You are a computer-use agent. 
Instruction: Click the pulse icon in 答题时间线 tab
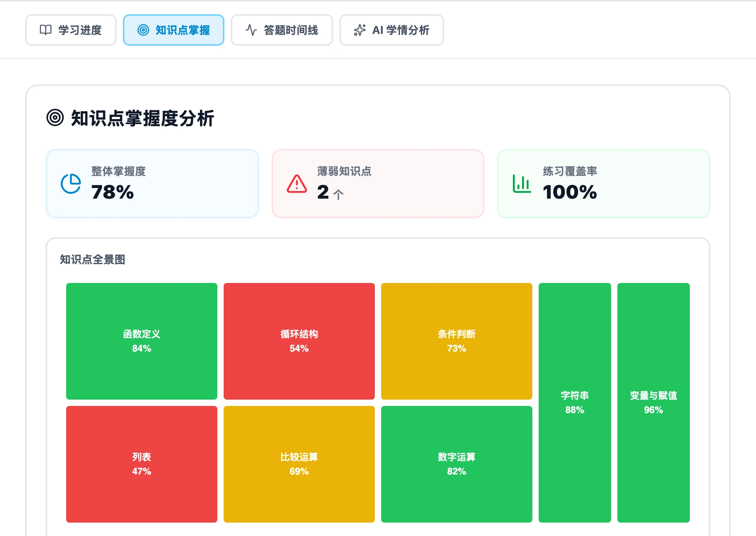(x=251, y=30)
